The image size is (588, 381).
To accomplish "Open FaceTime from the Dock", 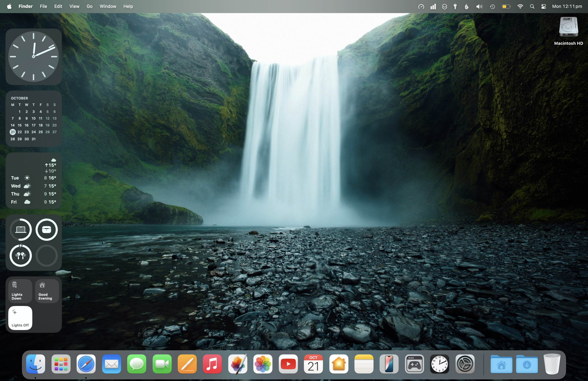I will [162, 364].
